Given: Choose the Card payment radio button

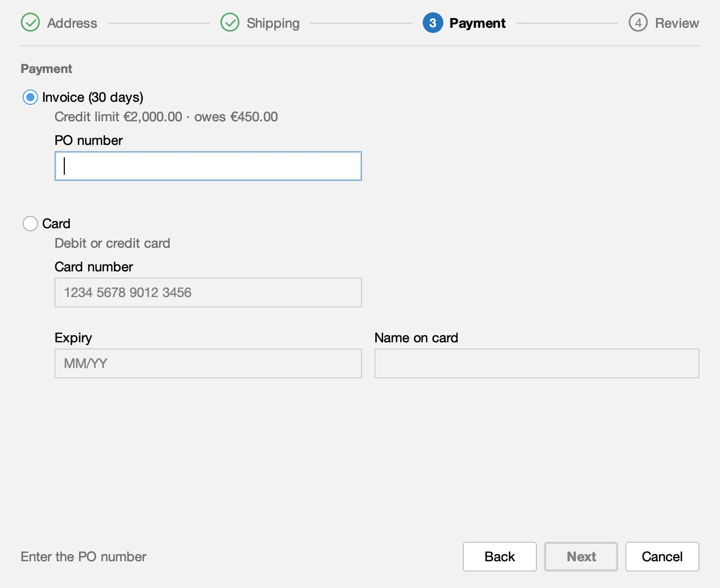Looking at the screenshot, I should point(30,224).
